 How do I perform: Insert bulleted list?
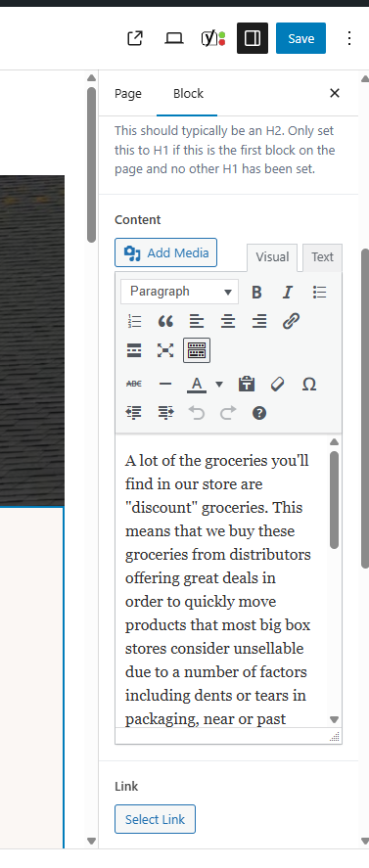click(x=319, y=293)
